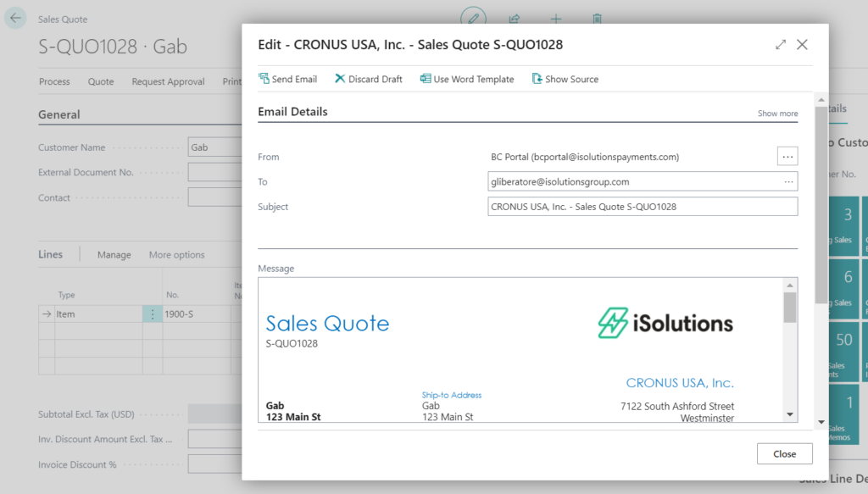Expand the email dialog to full screen

(781, 45)
